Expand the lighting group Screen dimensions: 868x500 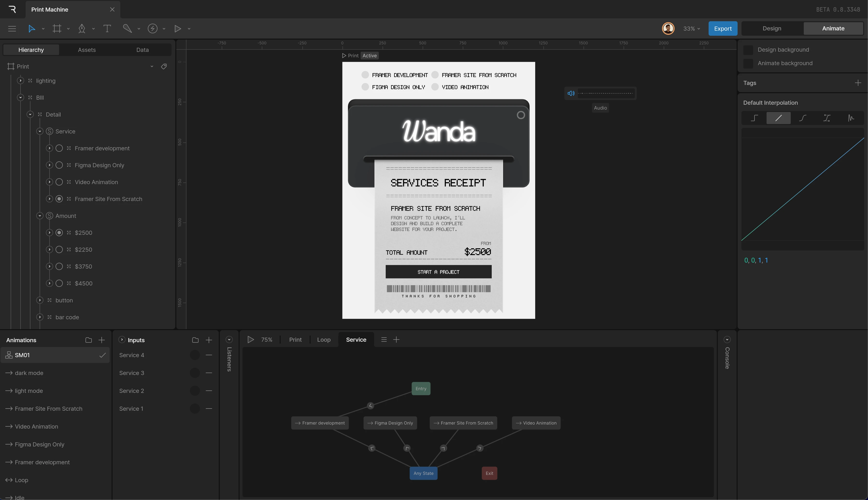pos(21,81)
